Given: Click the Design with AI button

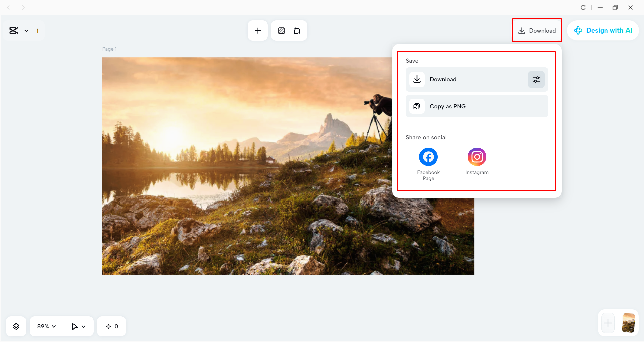Looking at the screenshot, I should click(603, 30).
